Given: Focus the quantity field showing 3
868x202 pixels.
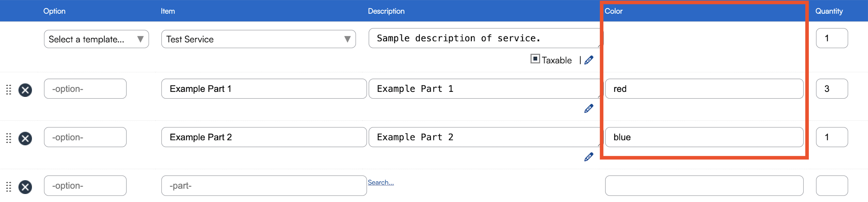Looking at the screenshot, I should click(x=831, y=89).
